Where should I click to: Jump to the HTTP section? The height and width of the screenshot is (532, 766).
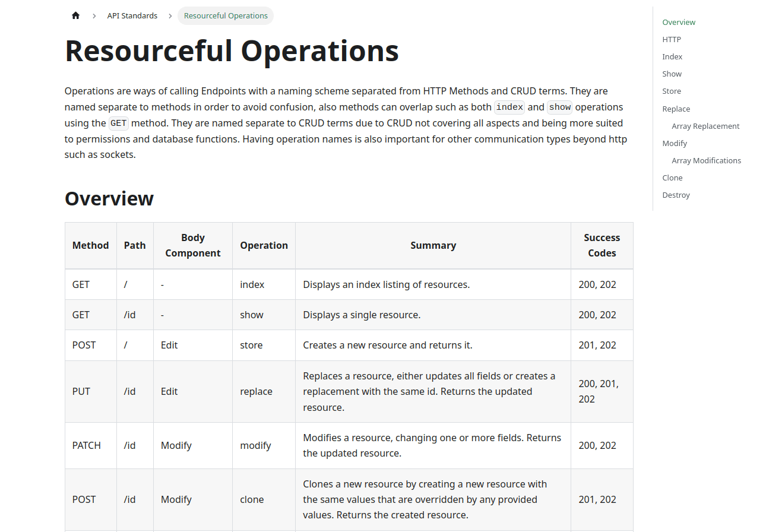pyautogui.click(x=671, y=39)
